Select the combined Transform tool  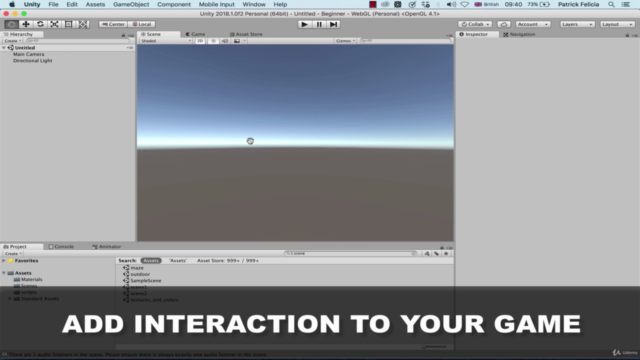pos(83,24)
